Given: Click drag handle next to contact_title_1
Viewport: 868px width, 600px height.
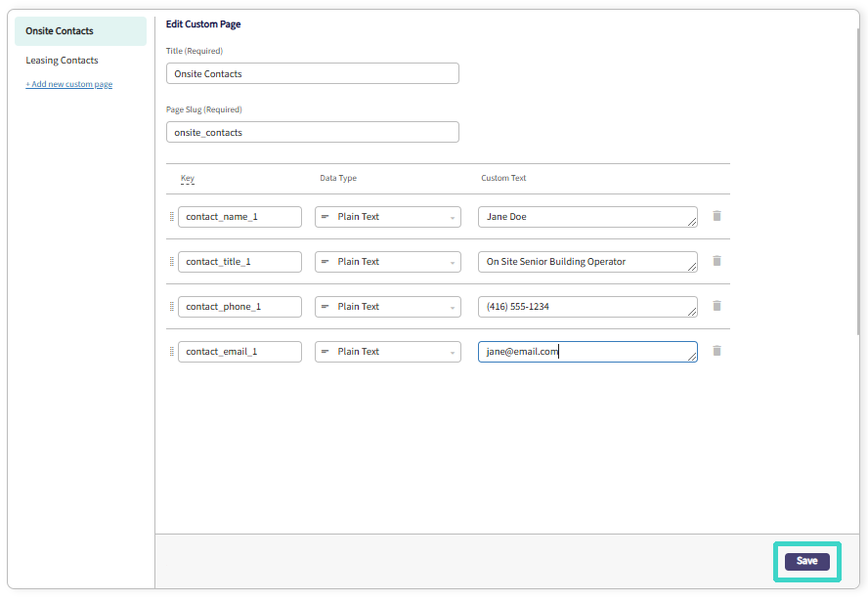Looking at the screenshot, I should pos(172,262).
